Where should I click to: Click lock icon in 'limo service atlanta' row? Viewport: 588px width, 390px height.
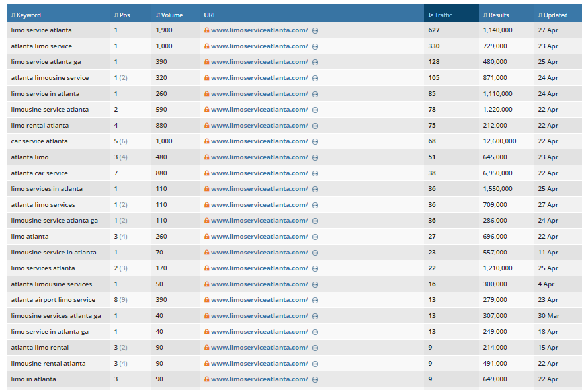[206, 30]
